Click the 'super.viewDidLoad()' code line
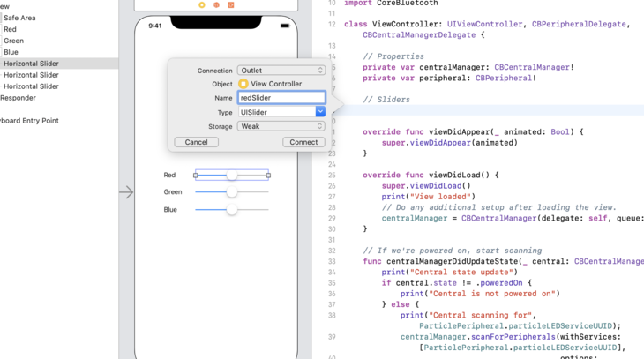644x359 pixels. pos(426,185)
